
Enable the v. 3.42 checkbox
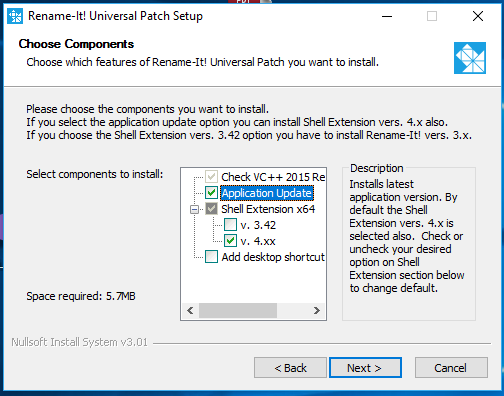point(230,225)
